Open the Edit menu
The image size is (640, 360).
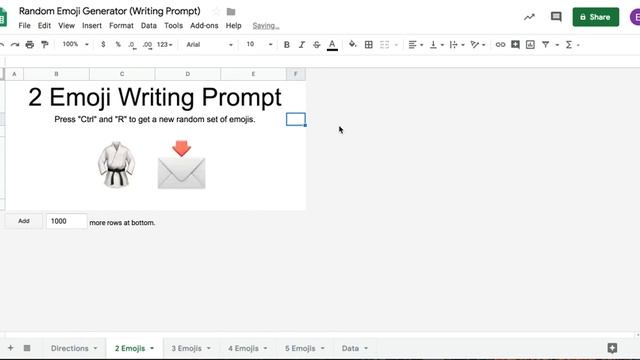click(44, 25)
